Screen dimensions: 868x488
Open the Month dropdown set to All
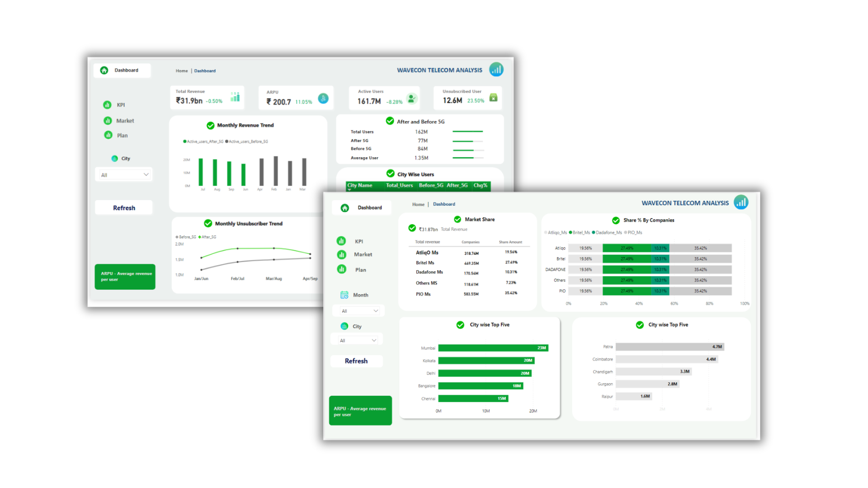click(x=359, y=311)
